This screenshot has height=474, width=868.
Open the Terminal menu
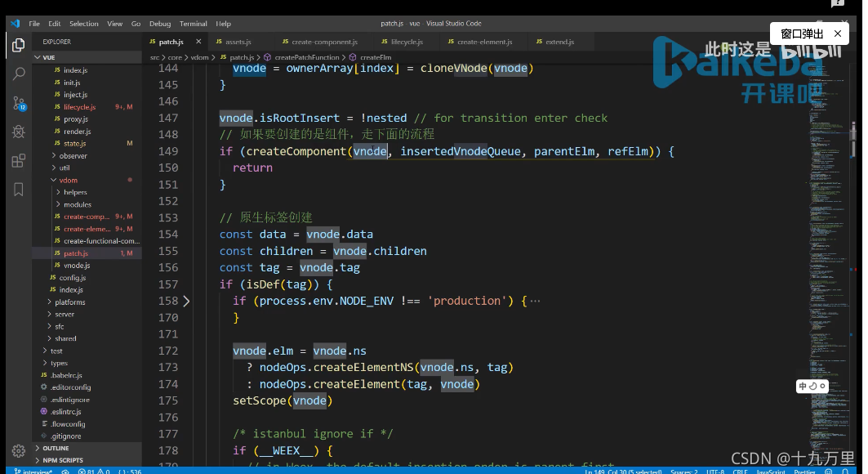[x=194, y=24]
